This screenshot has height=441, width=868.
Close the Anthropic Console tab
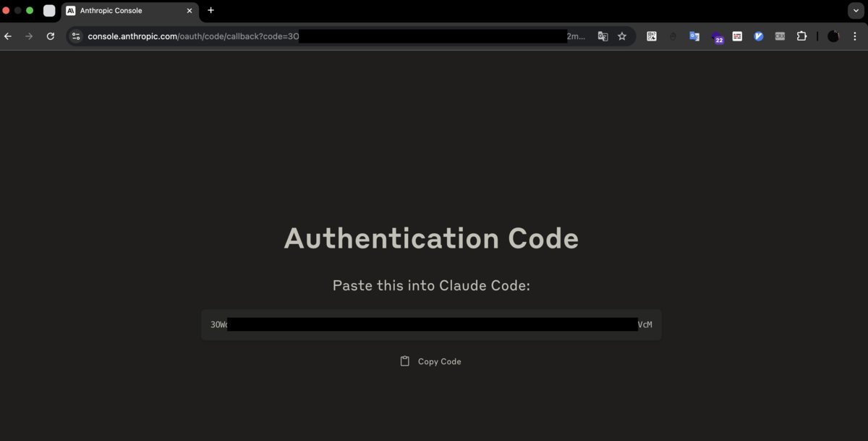(190, 11)
